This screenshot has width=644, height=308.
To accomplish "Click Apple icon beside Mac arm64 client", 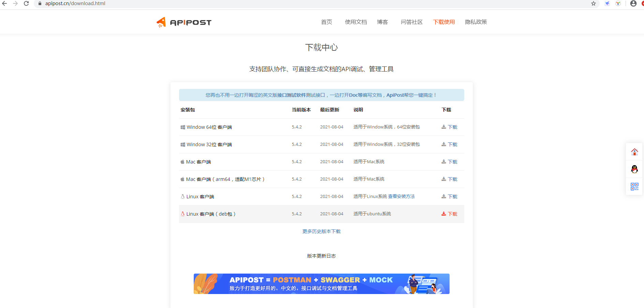I will click(182, 179).
